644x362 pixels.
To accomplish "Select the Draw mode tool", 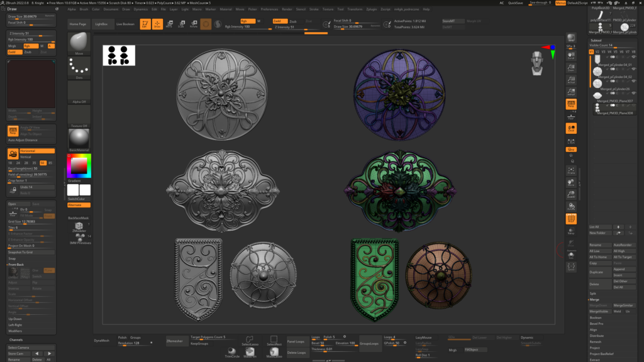I will click(x=157, y=24).
